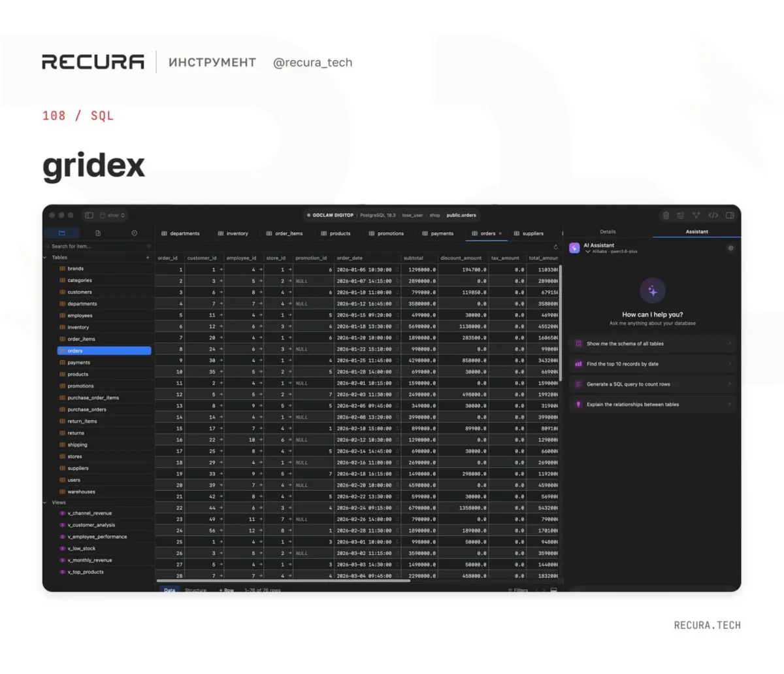Toggle the sidebar visibility icon
The image size is (784, 674).
point(89,215)
